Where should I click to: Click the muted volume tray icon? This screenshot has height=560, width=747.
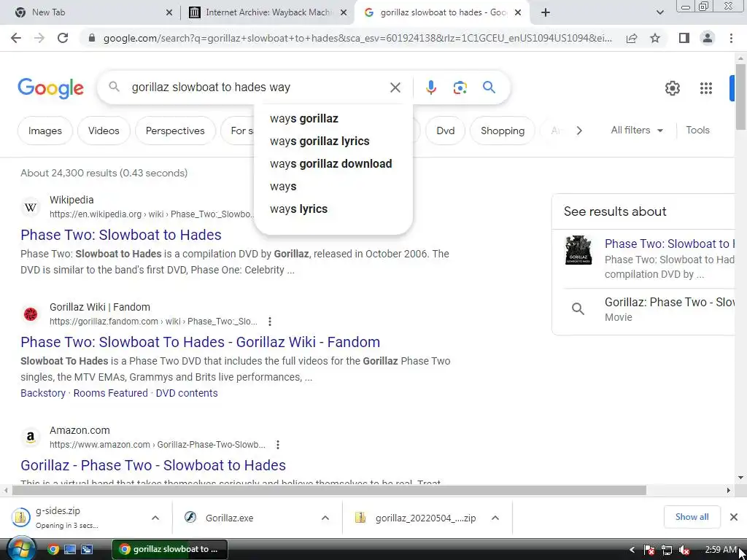click(684, 550)
